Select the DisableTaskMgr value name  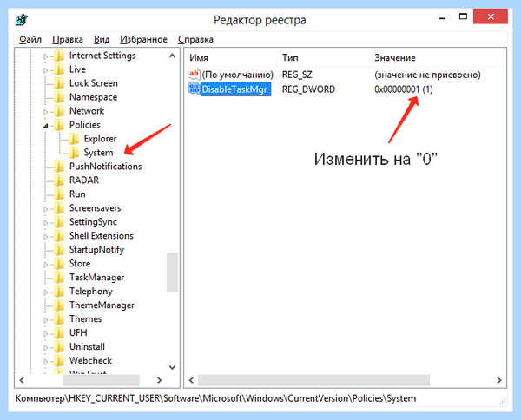point(235,89)
